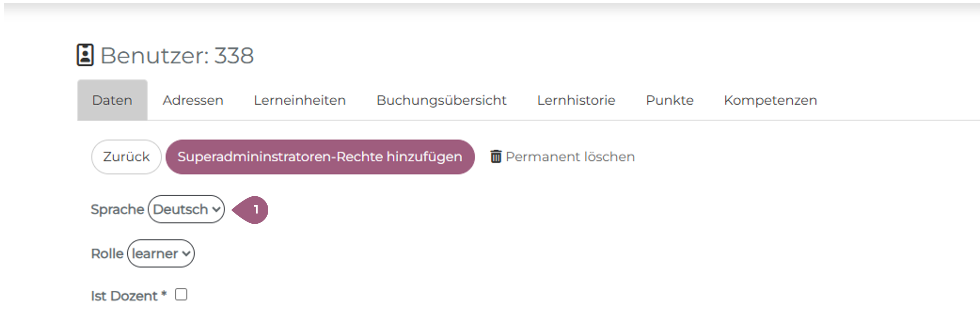The width and height of the screenshot is (980, 315).
Task: Click Superadmininstratoren-Rechte hinzufügen button
Action: [320, 157]
